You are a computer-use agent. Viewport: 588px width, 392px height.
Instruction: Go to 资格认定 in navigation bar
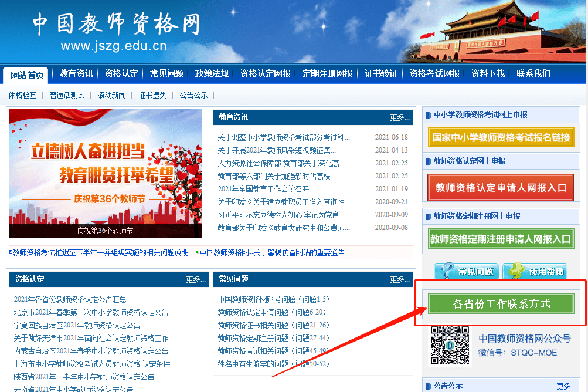click(x=121, y=73)
